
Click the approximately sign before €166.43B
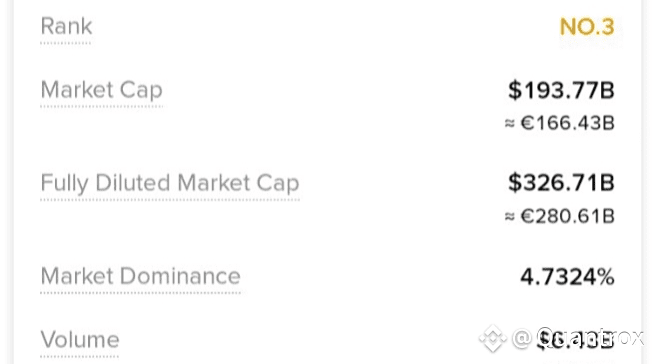509,124
